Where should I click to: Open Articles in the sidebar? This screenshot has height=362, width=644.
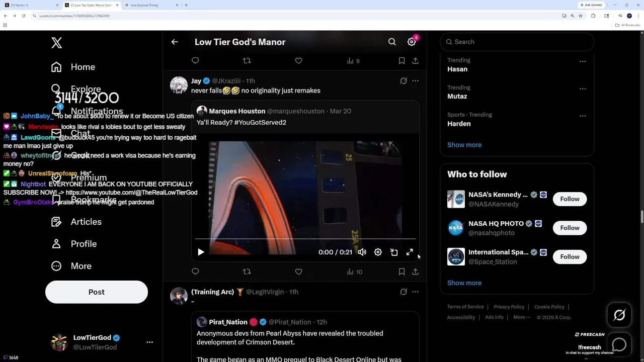coord(76,222)
